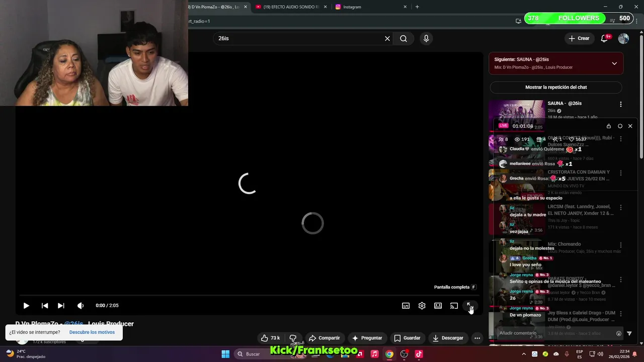Viewport: 644px width, 362px height.
Task: Save video with Guardar button
Action: pyautogui.click(x=407, y=338)
